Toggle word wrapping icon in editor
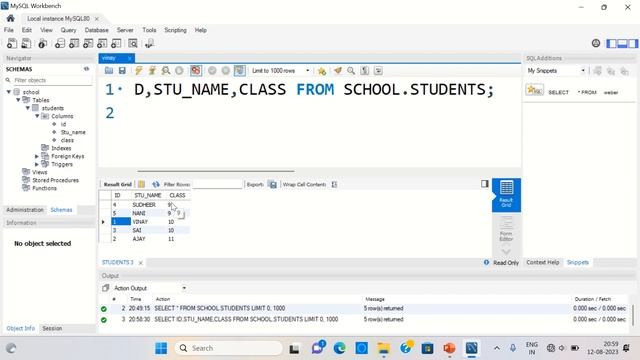The width and height of the screenshot is (640, 360). point(378,71)
